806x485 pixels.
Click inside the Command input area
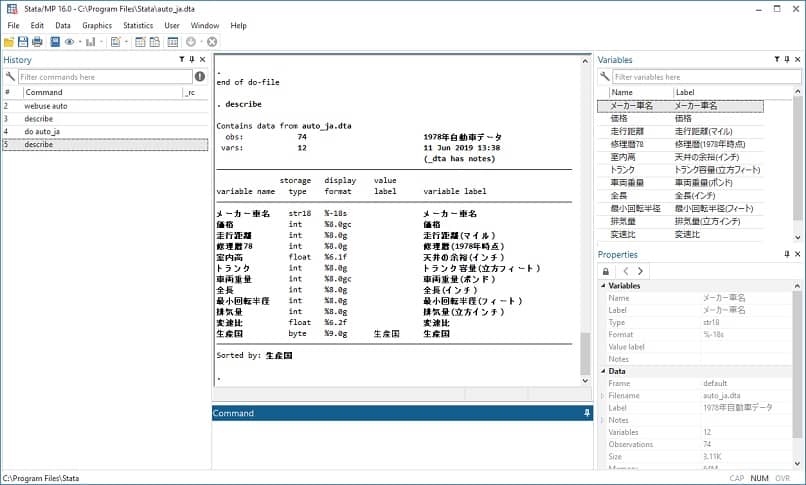402,444
